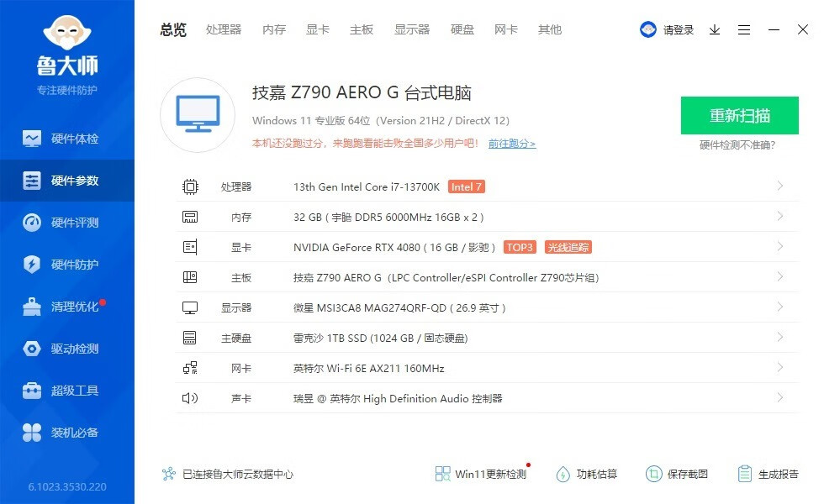The image size is (824, 504).
Task: Click the 硬件检测不准确? feedback text
Action: 737,144
